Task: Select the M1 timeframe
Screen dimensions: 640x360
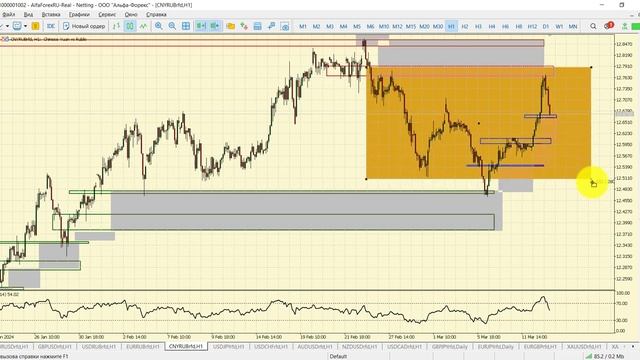Action: coord(303,26)
